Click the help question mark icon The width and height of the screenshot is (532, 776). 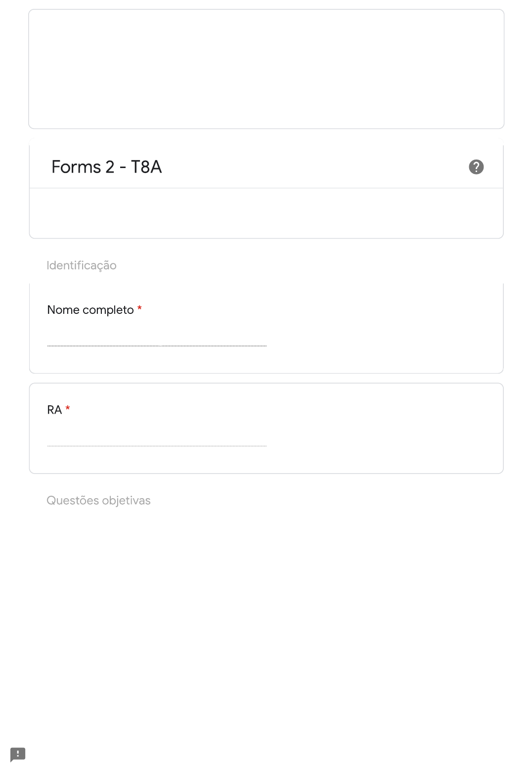pos(476,167)
